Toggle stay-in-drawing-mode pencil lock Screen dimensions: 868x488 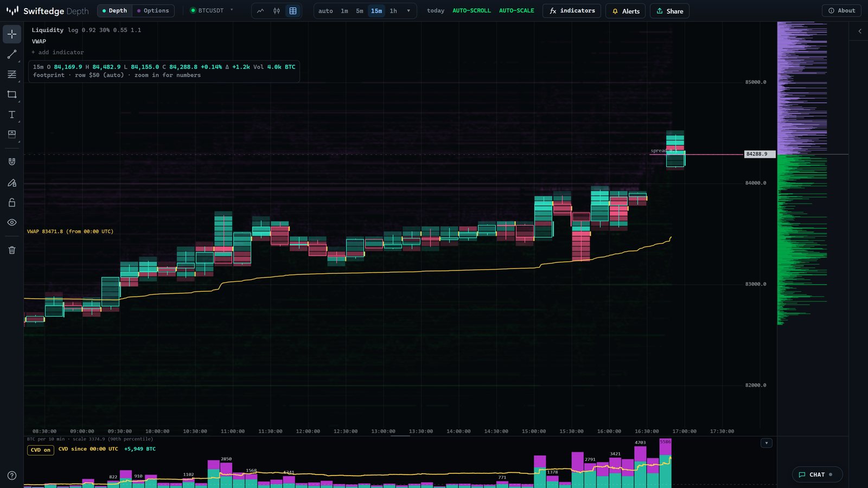click(12, 183)
